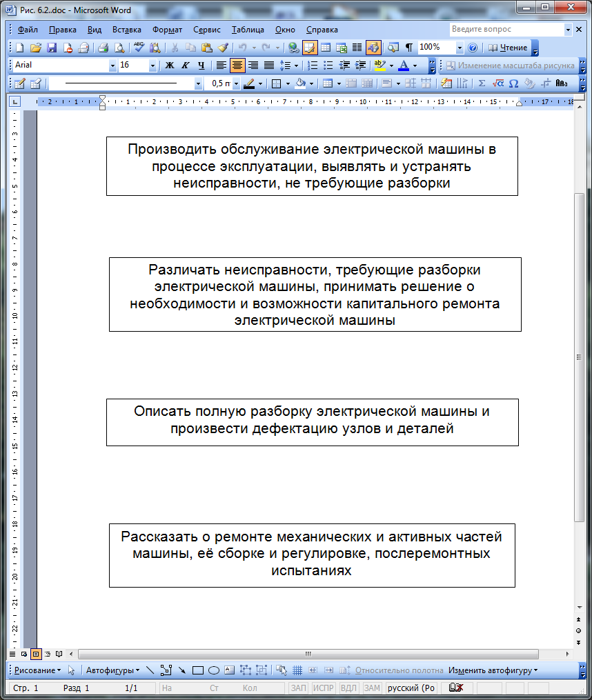592x700 pixels.
Task: Toggle Underline formatting (Ч)
Action: click(x=201, y=66)
